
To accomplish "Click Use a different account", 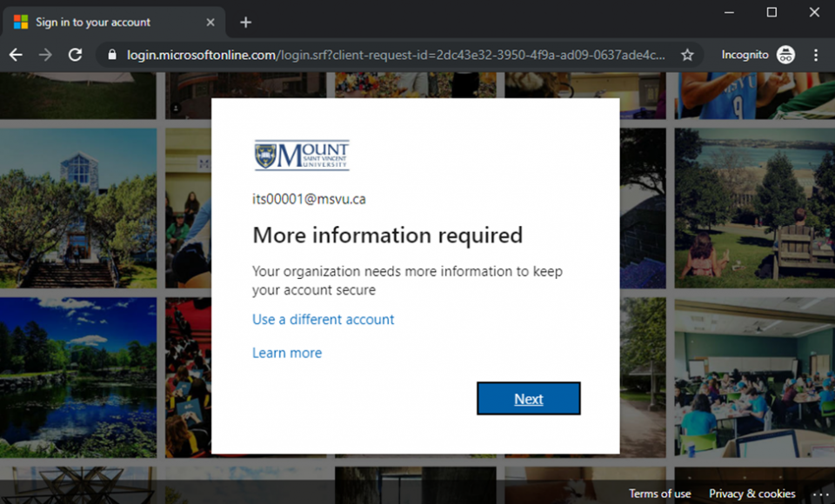I will coord(323,320).
